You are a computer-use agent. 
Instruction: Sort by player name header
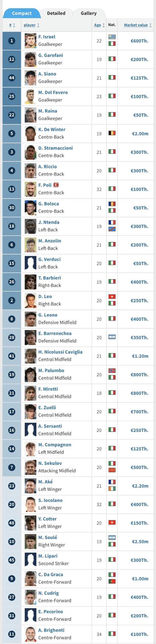(x=32, y=25)
